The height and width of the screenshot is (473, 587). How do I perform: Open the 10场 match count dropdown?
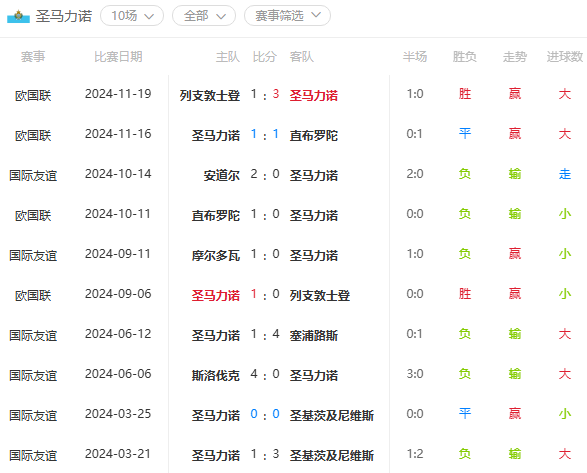click(132, 16)
